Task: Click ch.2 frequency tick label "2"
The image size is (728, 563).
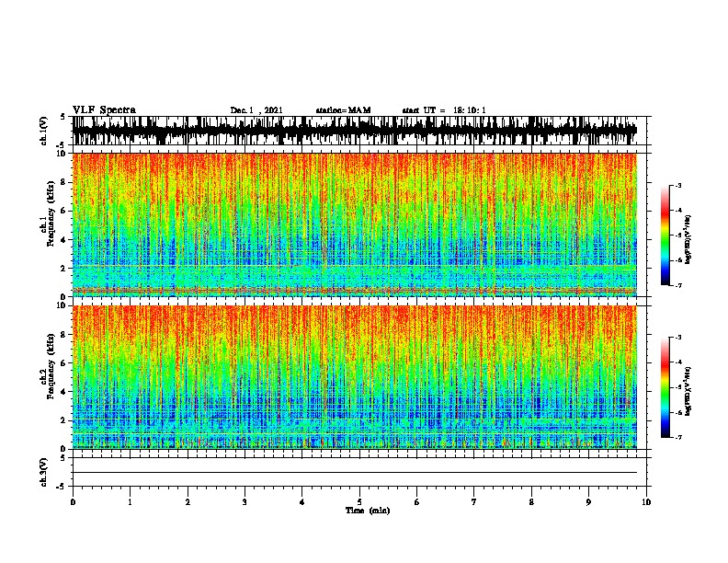Action: pyautogui.click(x=64, y=420)
